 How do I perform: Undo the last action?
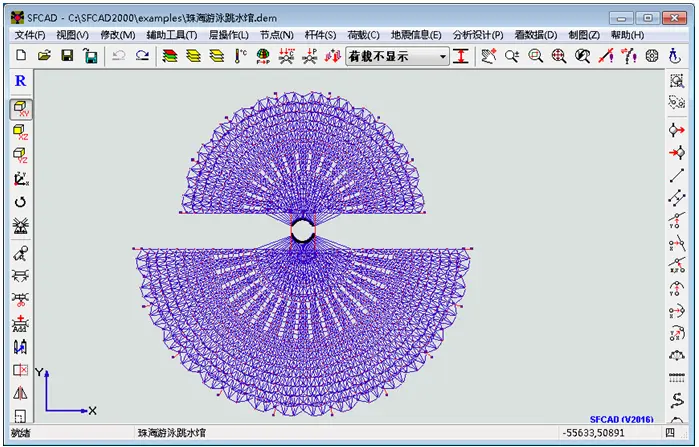click(119, 56)
